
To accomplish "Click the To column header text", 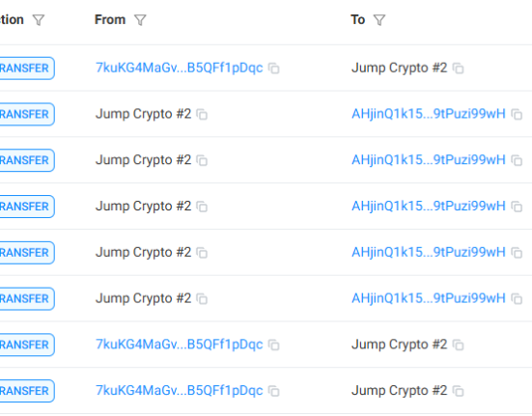I will [357, 19].
